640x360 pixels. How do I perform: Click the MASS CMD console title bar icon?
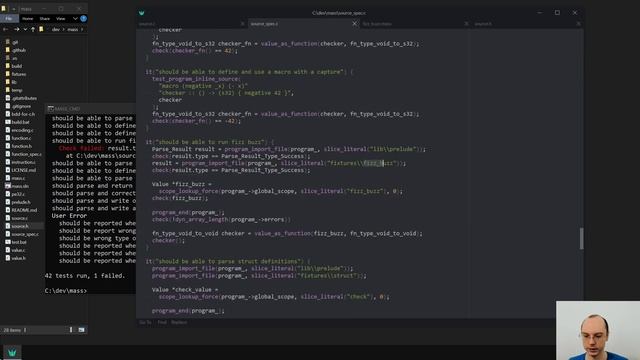pos(51,109)
